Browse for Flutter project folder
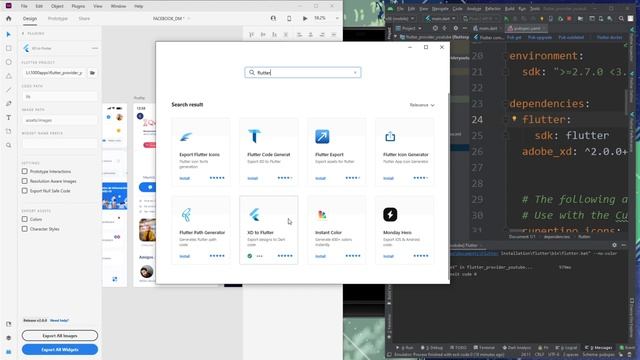This screenshot has width=640, height=360. (x=92, y=73)
